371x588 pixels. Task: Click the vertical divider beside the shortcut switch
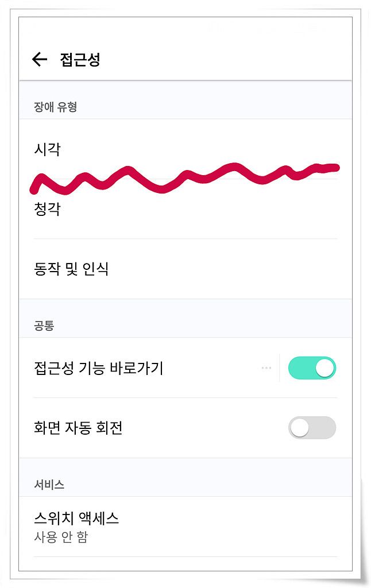coord(280,368)
